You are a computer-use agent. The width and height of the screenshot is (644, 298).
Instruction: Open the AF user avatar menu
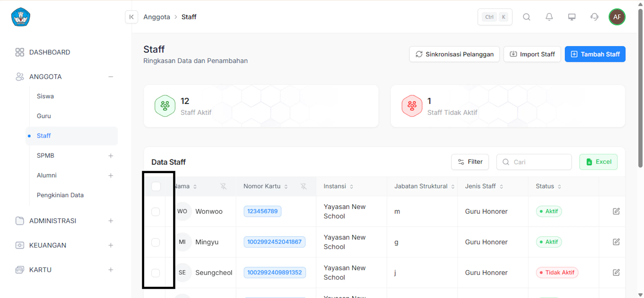click(617, 17)
